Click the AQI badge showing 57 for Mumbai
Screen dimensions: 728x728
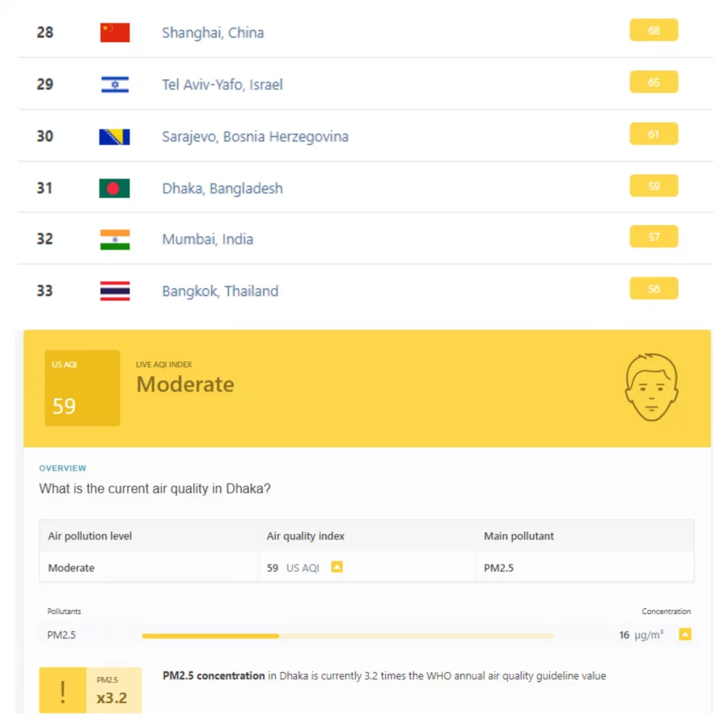coord(654,237)
